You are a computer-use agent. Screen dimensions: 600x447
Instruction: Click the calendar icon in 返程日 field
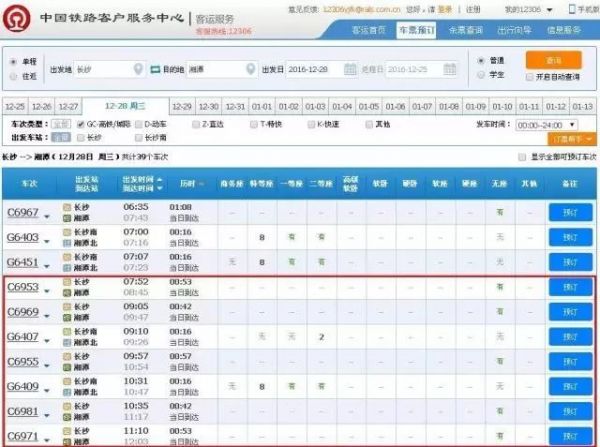point(450,69)
